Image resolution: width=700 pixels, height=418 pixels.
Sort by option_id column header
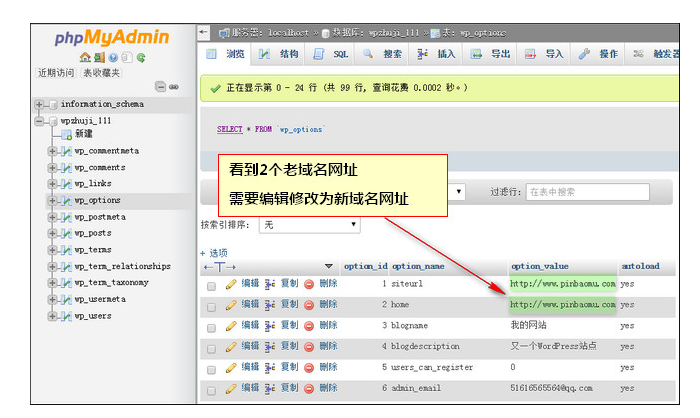tap(365, 266)
